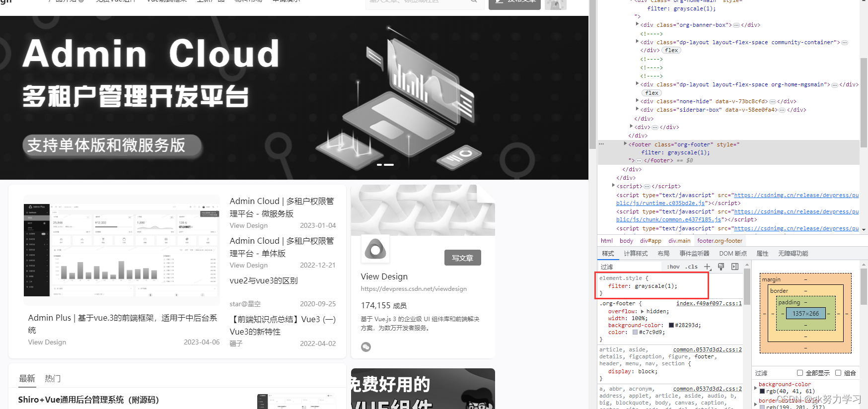Image resolution: width=868 pixels, height=409 pixels.
Task: Open Admin Cloud 微服务版 article
Action: [x=282, y=207]
